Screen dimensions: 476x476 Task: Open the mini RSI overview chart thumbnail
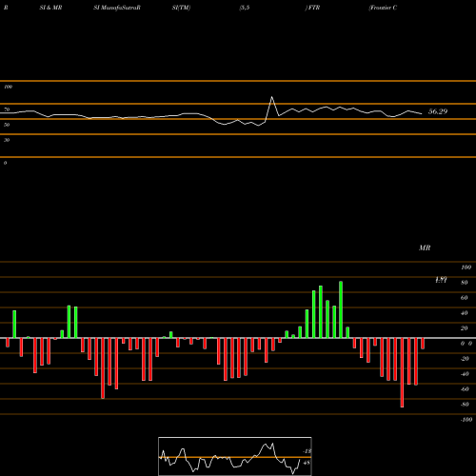point(235,456)
